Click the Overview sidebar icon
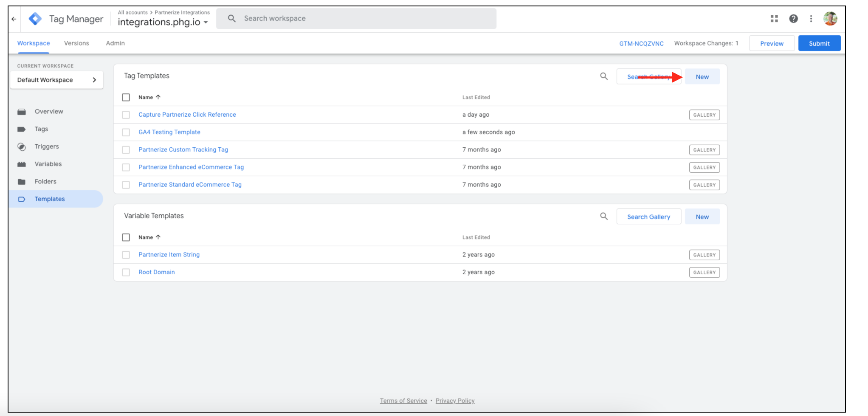 pos(22,112)
